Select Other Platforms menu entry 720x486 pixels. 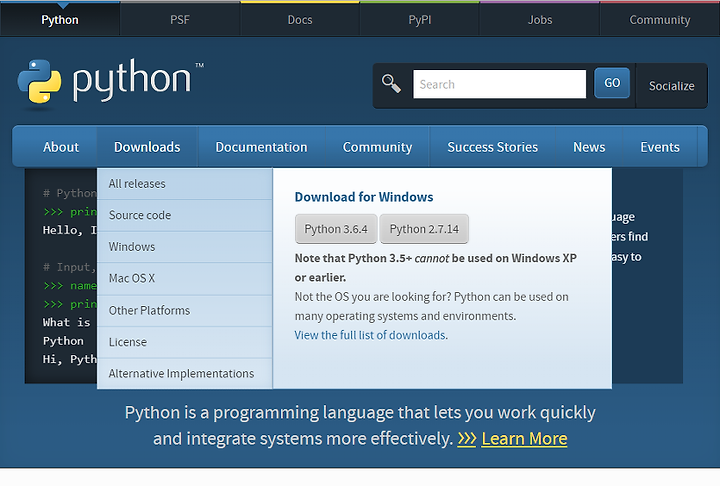click(185, 311)
